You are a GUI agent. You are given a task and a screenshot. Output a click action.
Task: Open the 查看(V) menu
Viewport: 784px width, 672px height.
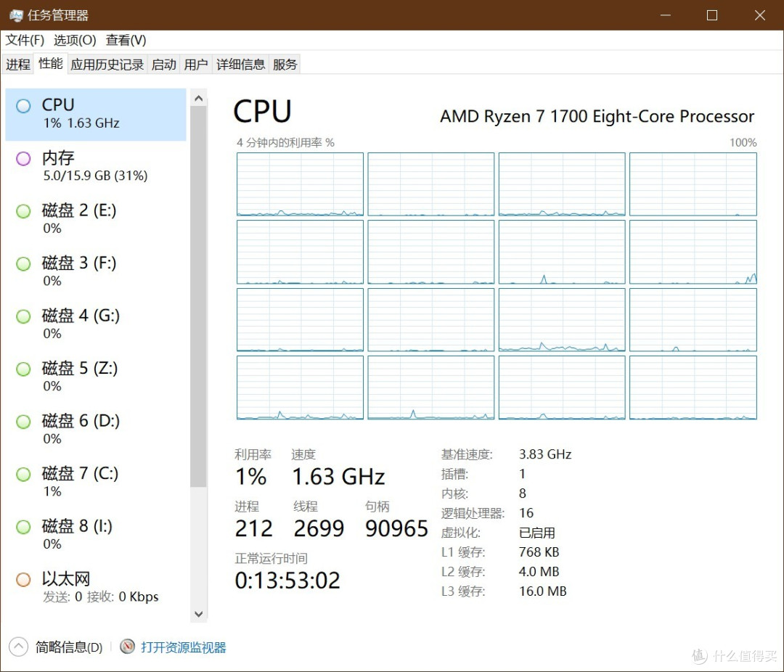(x=126, y=40)
